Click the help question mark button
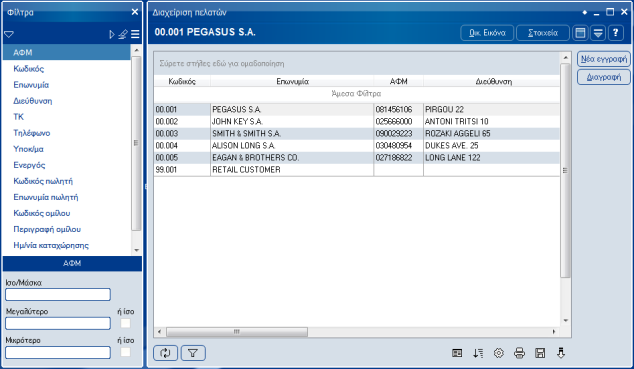 click(x=615, y=33)
